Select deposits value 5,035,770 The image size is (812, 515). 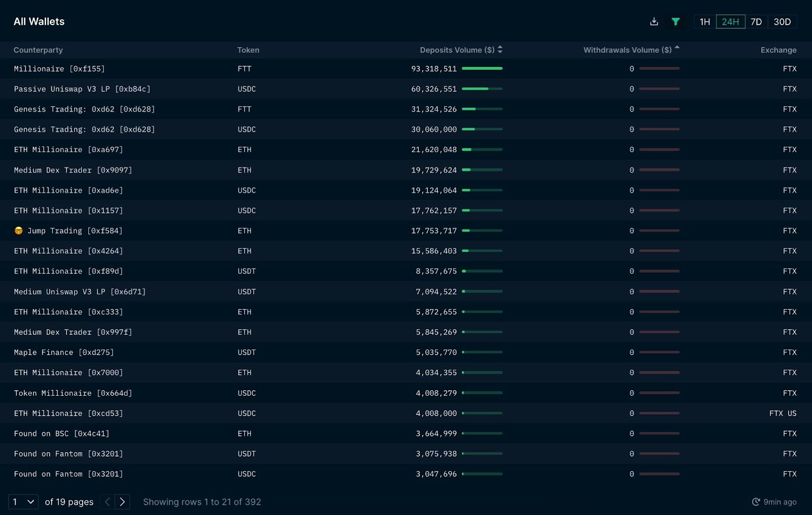(x=436, y=353)
